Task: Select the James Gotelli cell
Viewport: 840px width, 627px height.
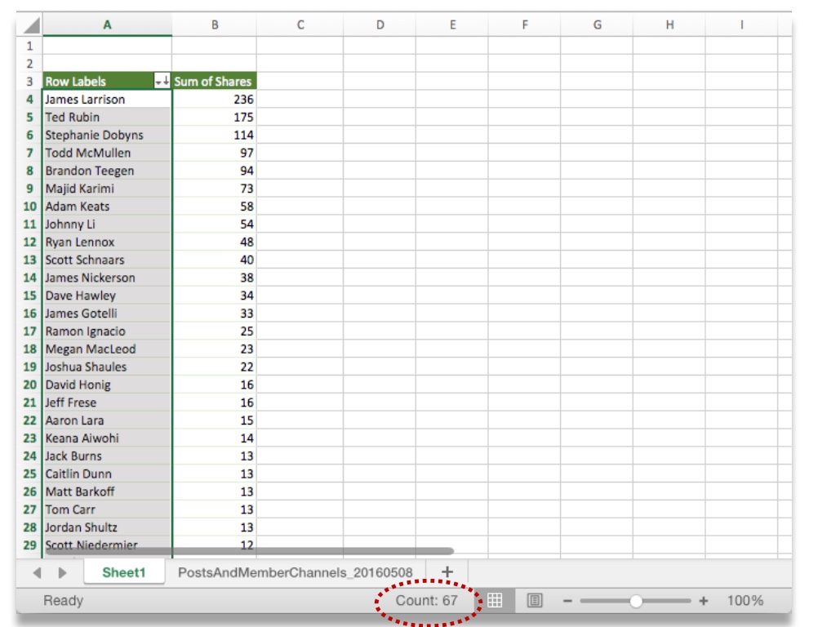Action: point(107,313)
